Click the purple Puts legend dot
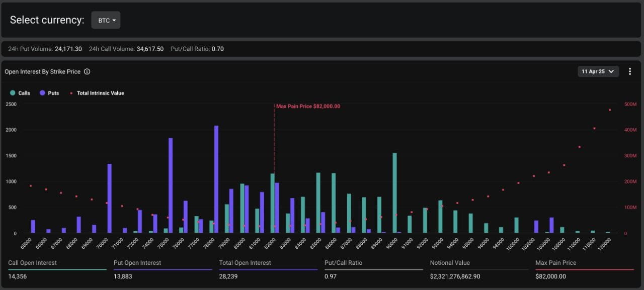Viewport: 644px width, 290px height. (x=42, y=93)
